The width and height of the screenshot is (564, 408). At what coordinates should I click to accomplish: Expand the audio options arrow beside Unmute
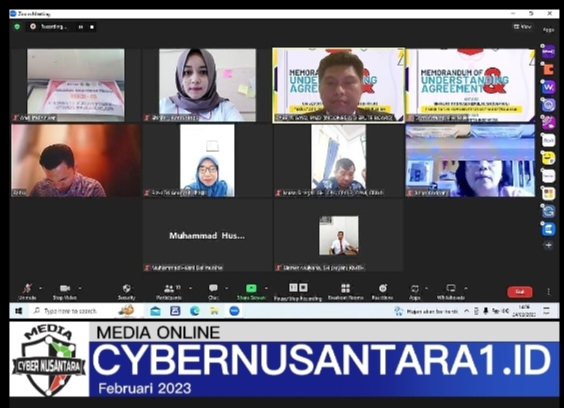[40, 288]
